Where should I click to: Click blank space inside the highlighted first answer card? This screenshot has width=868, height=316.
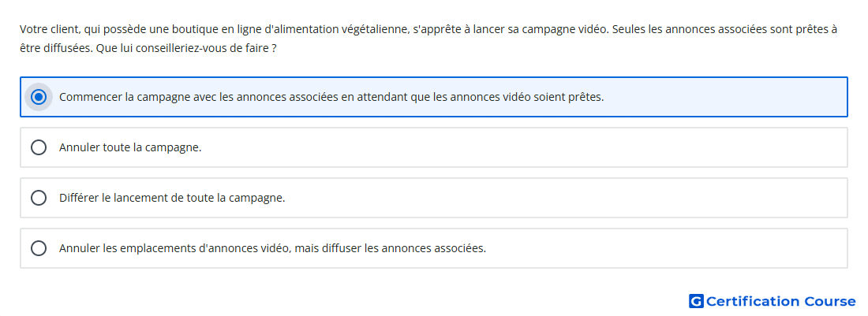click(720, 97)
